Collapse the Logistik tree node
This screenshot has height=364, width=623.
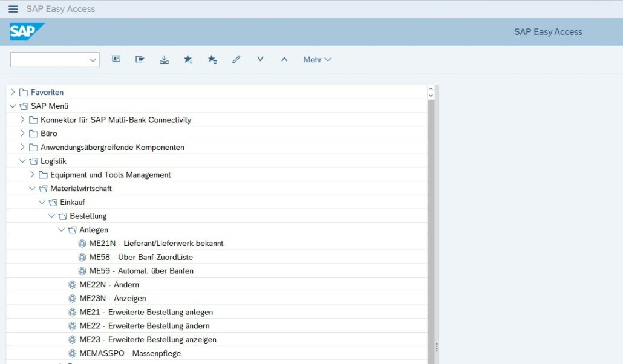(x=22, y=161)
